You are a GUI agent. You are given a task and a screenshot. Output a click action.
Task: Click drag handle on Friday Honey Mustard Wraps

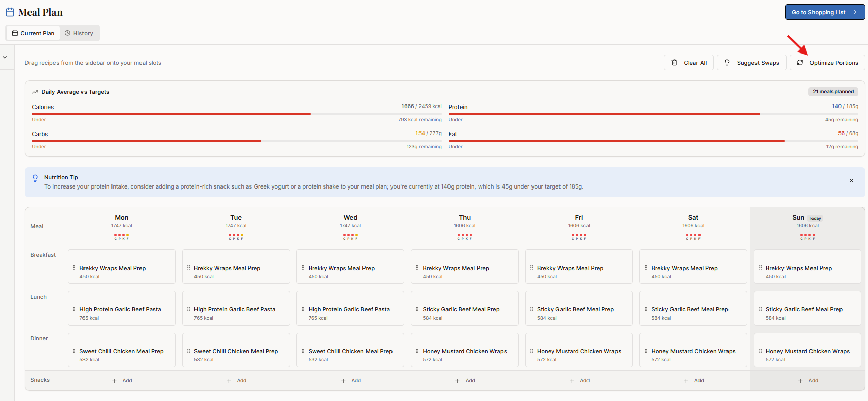click(x=532, y=351)
